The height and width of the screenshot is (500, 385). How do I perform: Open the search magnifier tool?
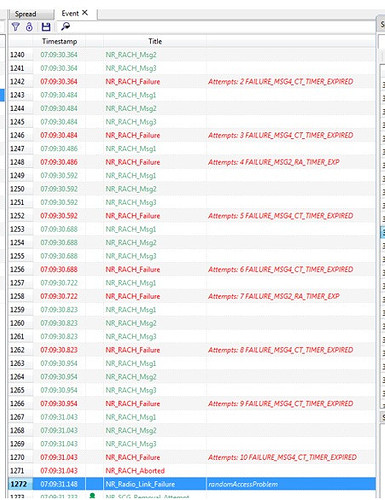[x=65, y=26]
